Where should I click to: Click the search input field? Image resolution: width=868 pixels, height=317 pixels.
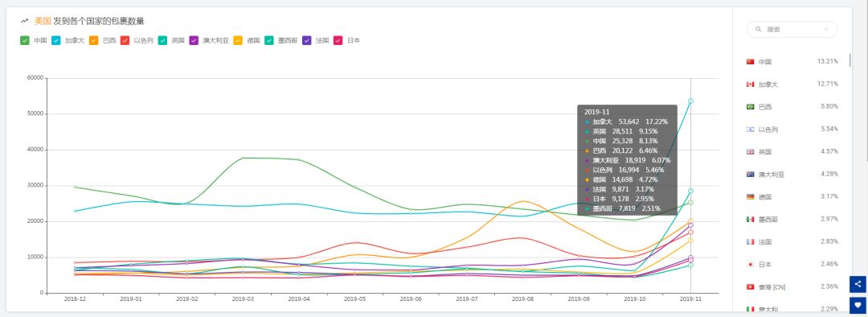pos(792,30)
